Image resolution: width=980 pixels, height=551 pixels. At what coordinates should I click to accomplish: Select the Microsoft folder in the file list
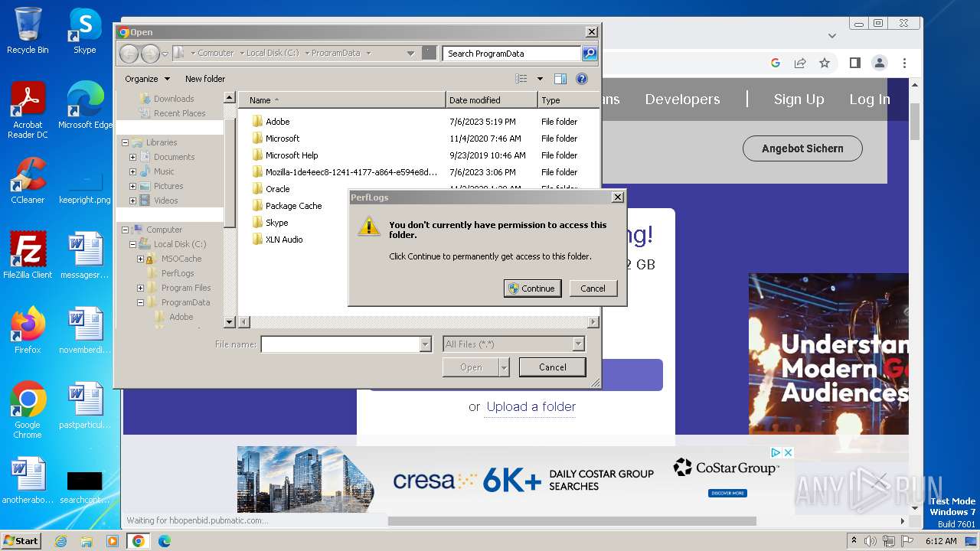pyautogui.click(x=283, y=139)
